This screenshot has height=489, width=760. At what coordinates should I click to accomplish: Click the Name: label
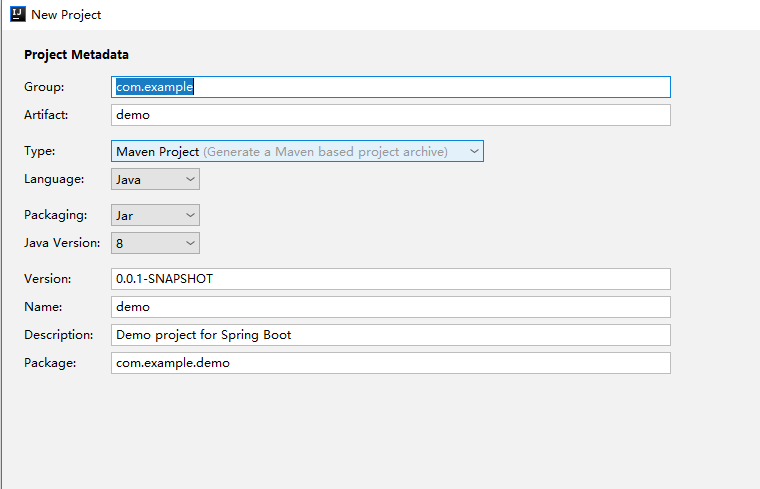pos(43,307)
